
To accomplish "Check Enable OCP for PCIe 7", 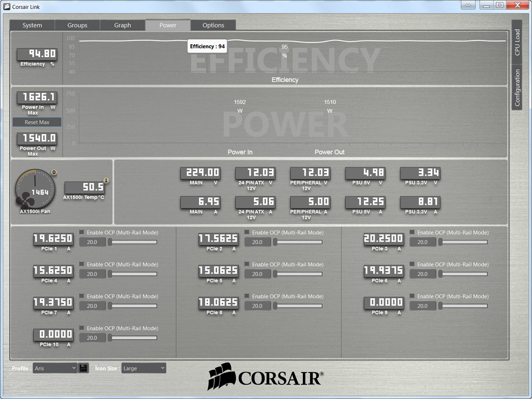I will (x=82, y=296).
